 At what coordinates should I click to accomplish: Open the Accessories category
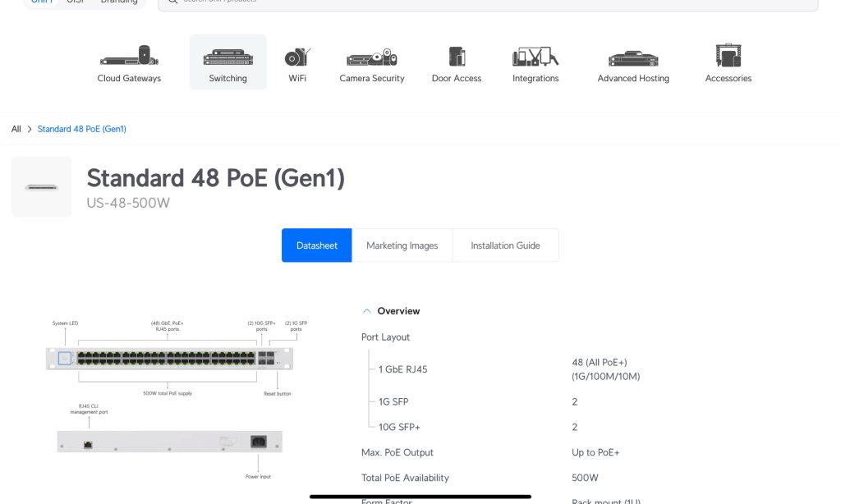point(728,63)
